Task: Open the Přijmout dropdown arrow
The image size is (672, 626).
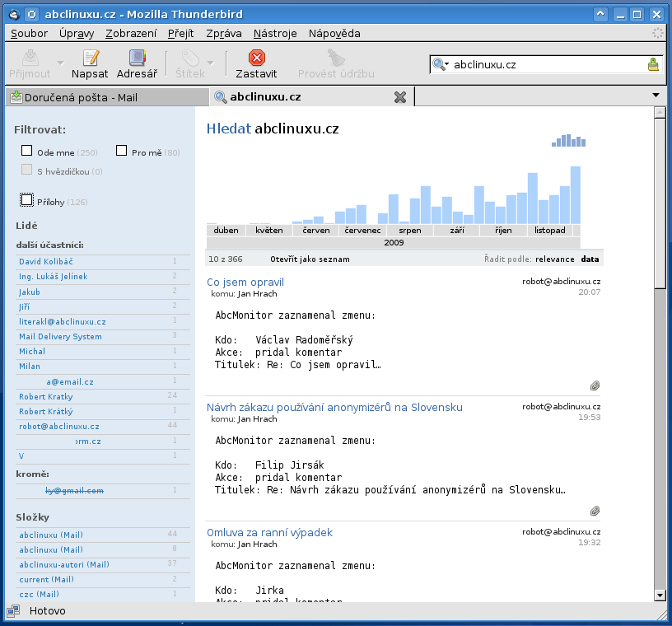Action: click(61, 63)
